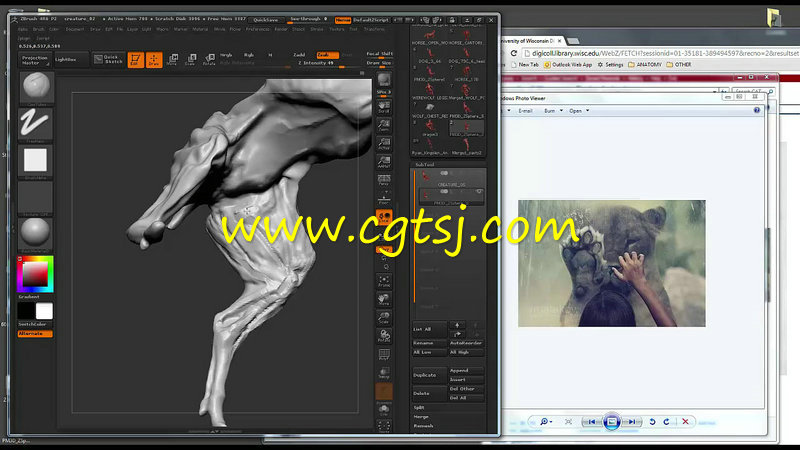
Task: Enable Zadd sculpt mode
Action: tap(299, 55)
